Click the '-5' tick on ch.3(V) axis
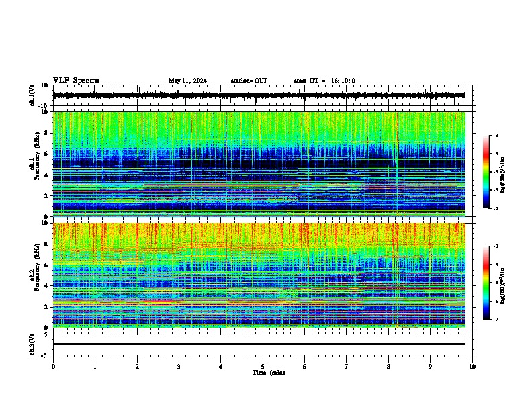532x411 pixels. [x=45, y=355]
